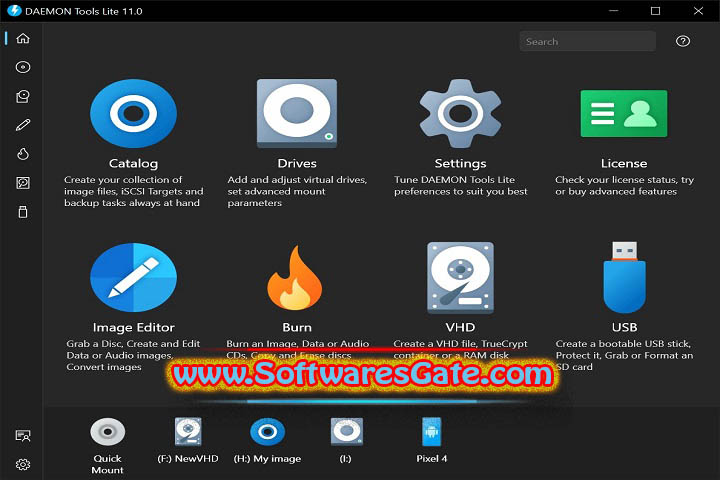720x480 pixels.
Task: Open the License card tile
Action: pyautogui.click(x=624, y=113)
